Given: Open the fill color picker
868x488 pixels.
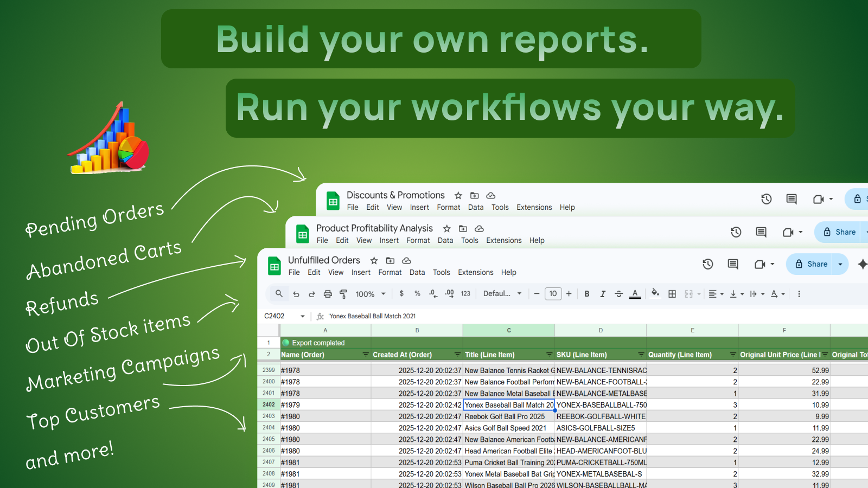Looking at the screenshot, I should pos(655,293).
